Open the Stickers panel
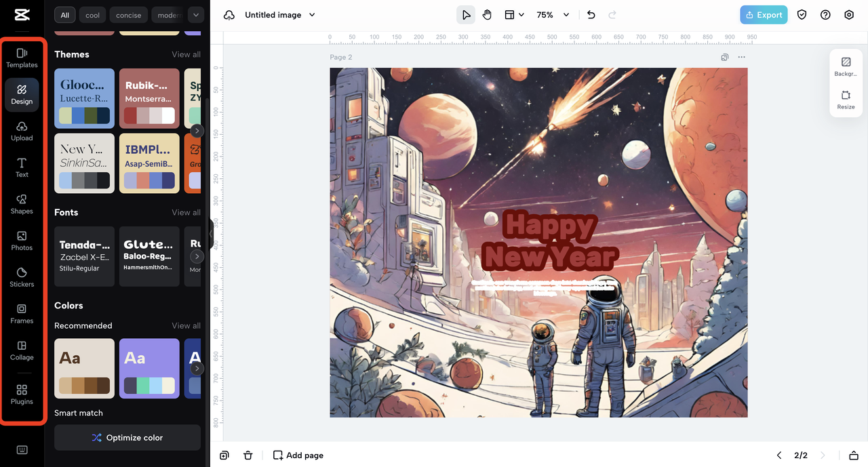Viewport: 868px width, 467px height. [x=22, y=278]
